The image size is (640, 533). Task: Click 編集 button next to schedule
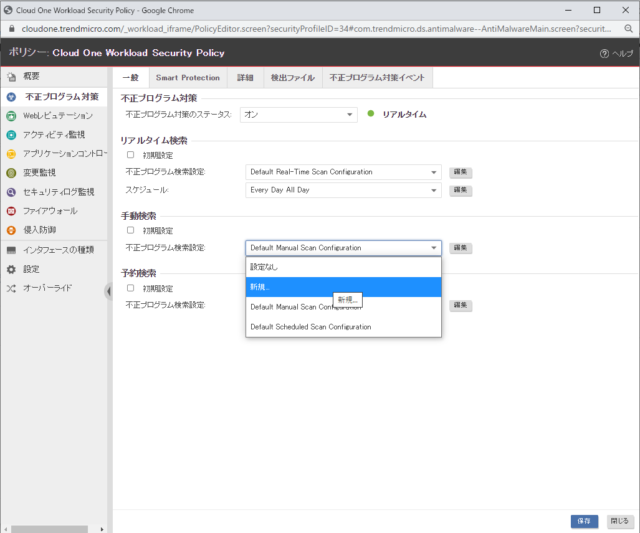pos(460,190)
